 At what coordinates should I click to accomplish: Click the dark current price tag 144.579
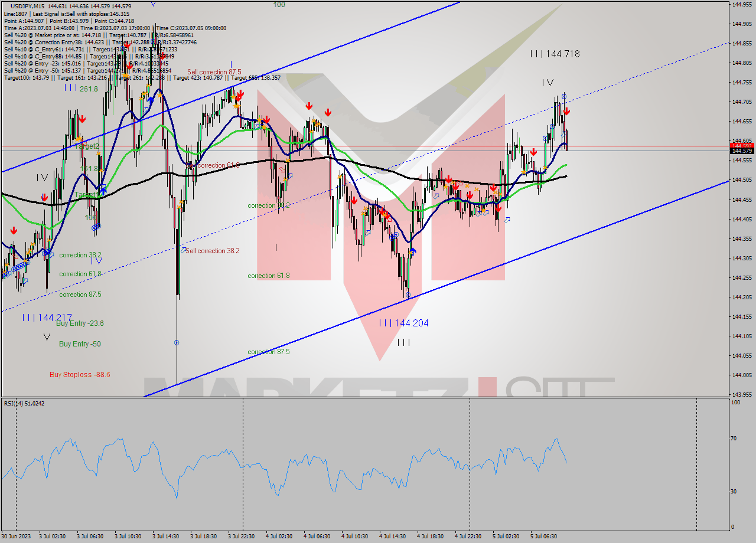coord(742,151)
